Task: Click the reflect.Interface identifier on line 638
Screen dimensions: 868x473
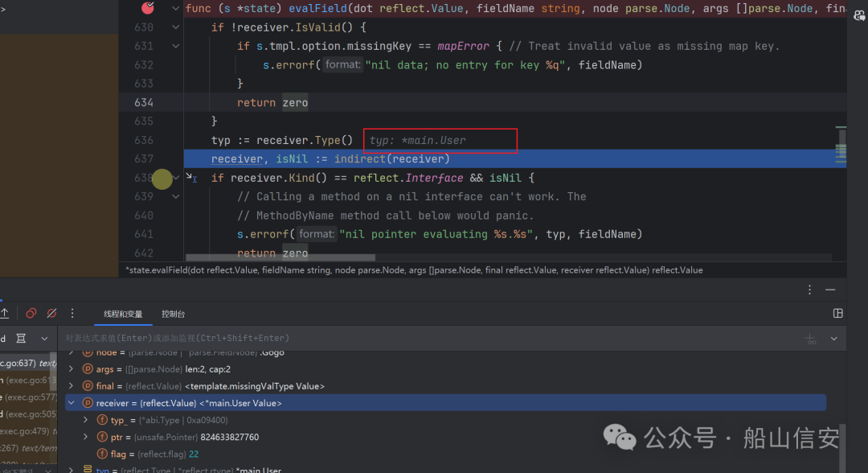Action: coord(408,178)
